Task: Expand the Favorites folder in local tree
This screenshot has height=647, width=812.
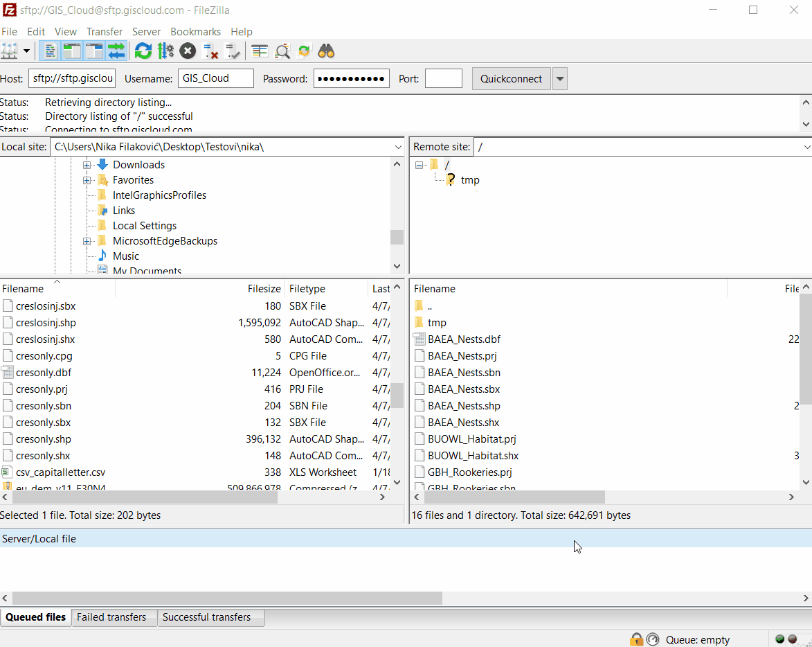Action: 87,180
